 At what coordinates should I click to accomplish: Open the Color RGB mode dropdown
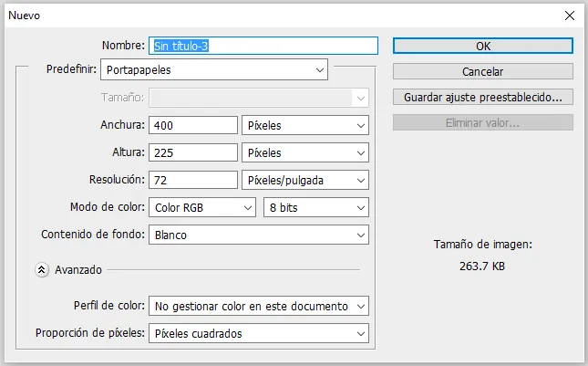202,207
